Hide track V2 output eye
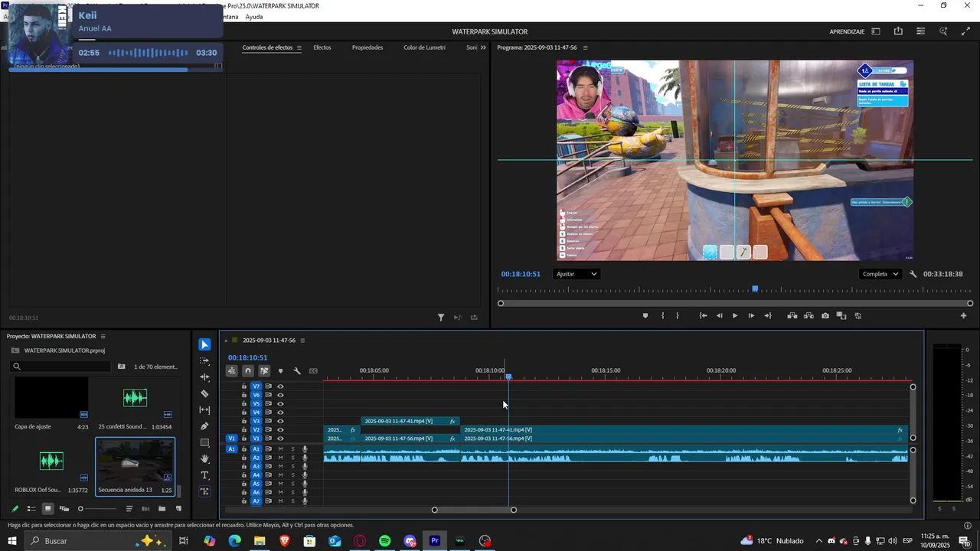 [280, 430]
